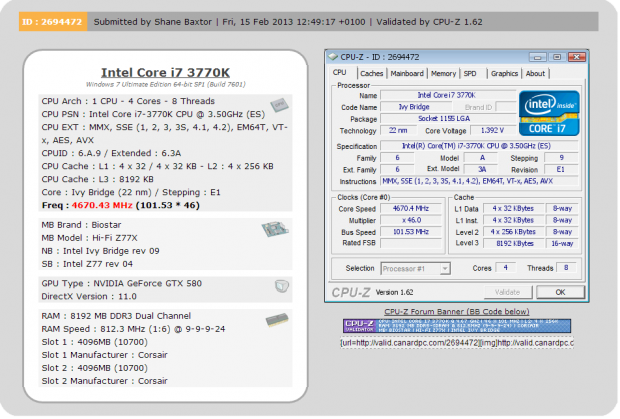Click the Windows 7 Ultimate Edition subtitle text
Viewport: 620px width, 419px height.
pos(166,84)
